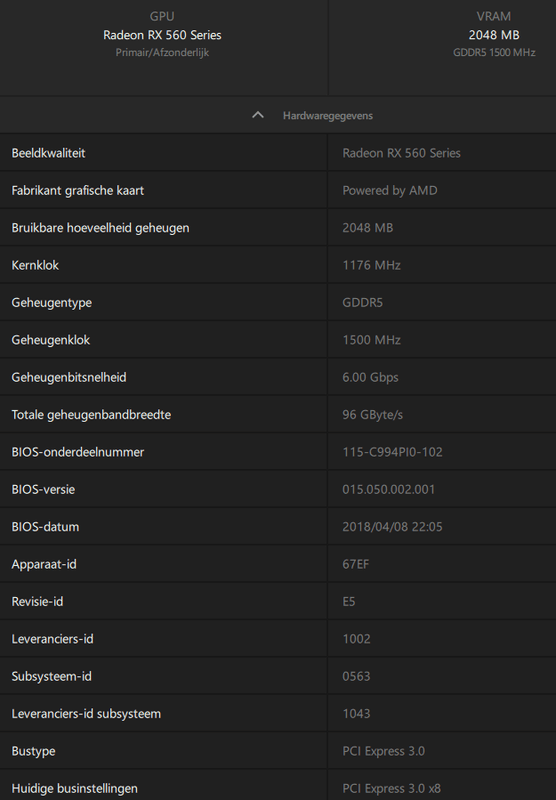Click the Totale geheugenbandbreedte label

91,414
